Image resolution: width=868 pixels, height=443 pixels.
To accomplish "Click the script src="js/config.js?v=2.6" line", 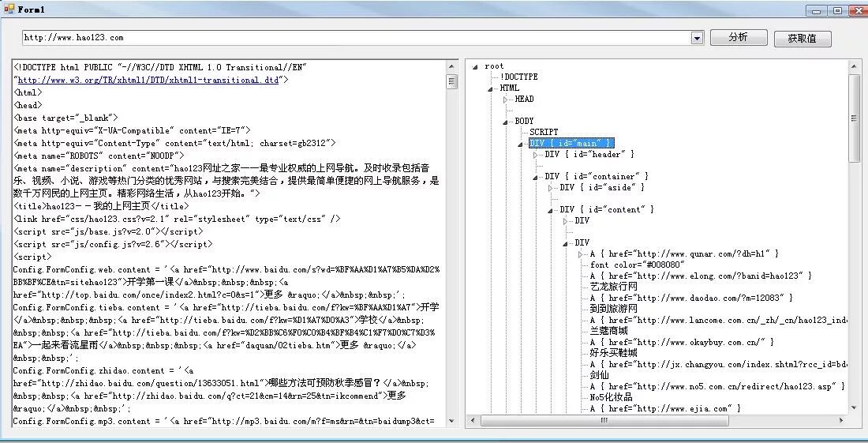I will (x=113, y=244).
